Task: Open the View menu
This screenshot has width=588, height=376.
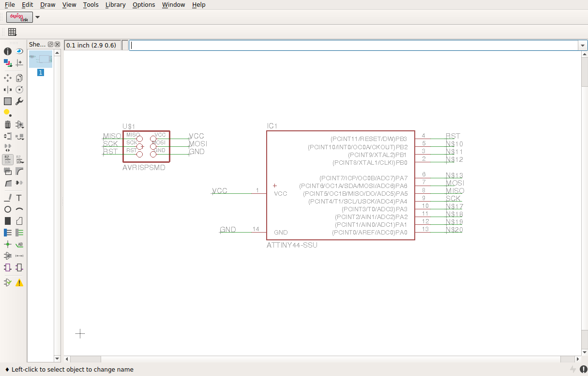Action: (69, 4)
